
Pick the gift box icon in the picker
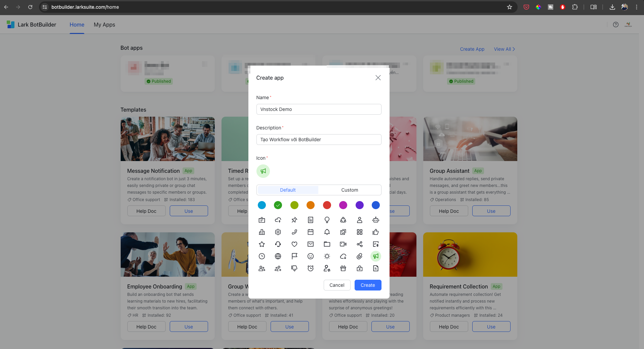coord(343,268)
